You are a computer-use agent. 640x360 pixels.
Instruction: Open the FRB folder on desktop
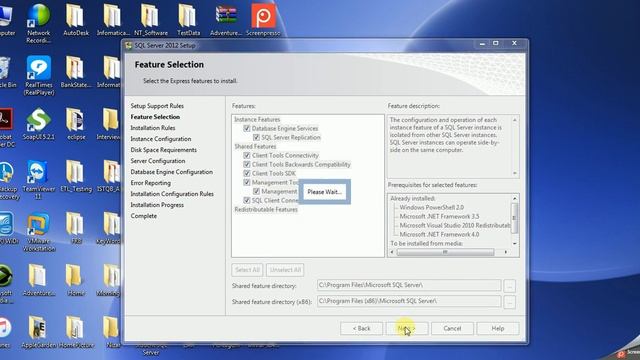[x=76, y=229]
